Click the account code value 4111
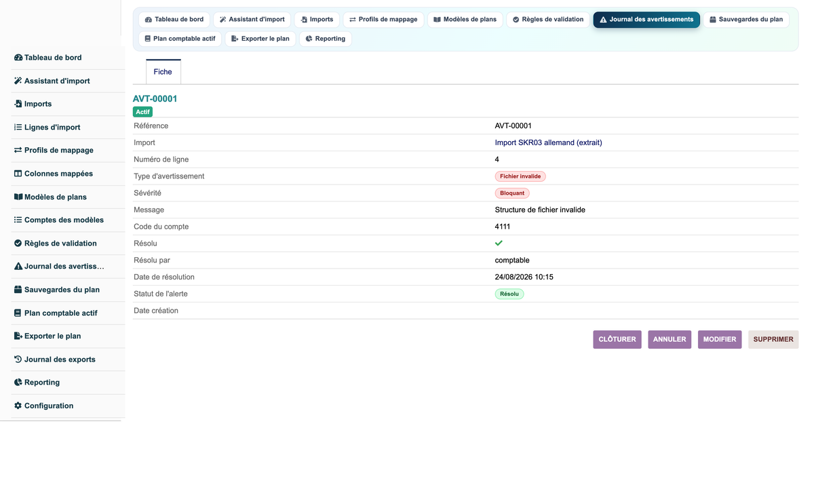The image size is (814, 504). [503, 227]
